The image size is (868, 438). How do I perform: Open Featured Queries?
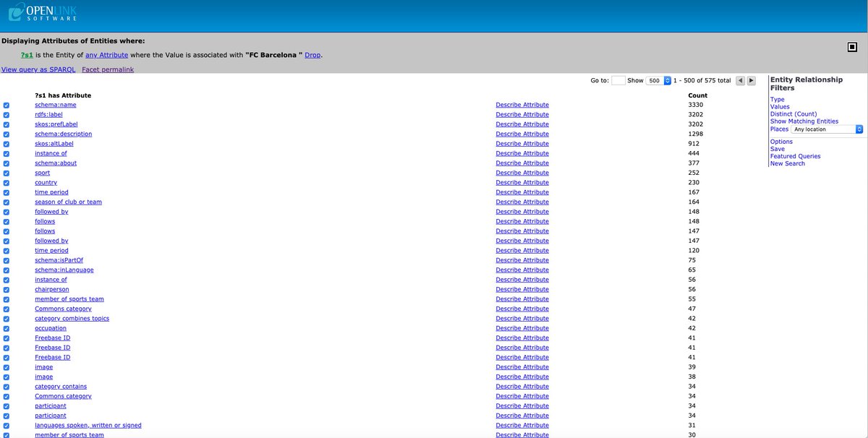pos(796,156)
